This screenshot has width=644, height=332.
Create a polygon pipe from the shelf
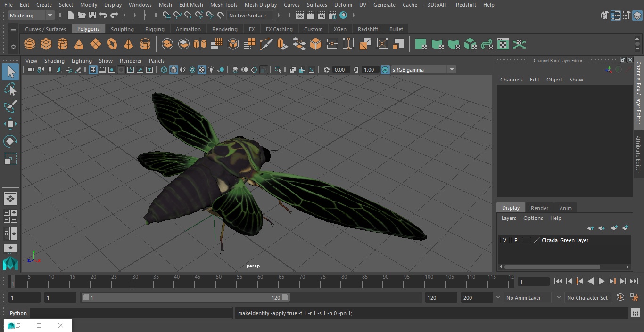pos(145,44)
